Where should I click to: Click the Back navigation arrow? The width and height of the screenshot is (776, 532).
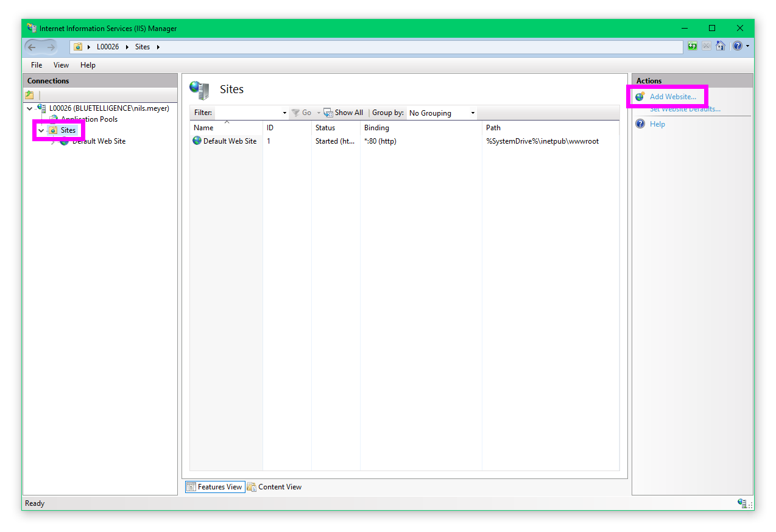click(x=32, y=47)
